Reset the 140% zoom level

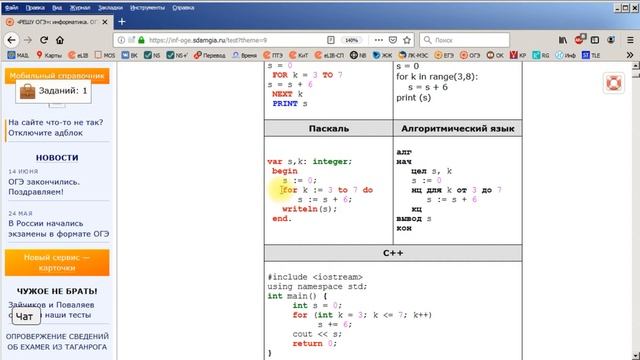click(351, 40)
